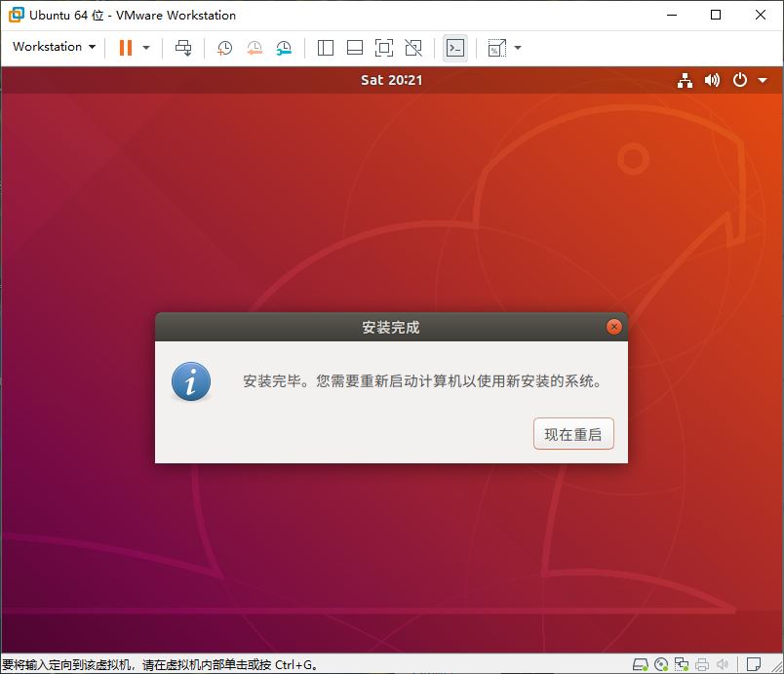Take a snapshot of this VM
The height and width of the screenshot is (674, 784).
[225, 48]
